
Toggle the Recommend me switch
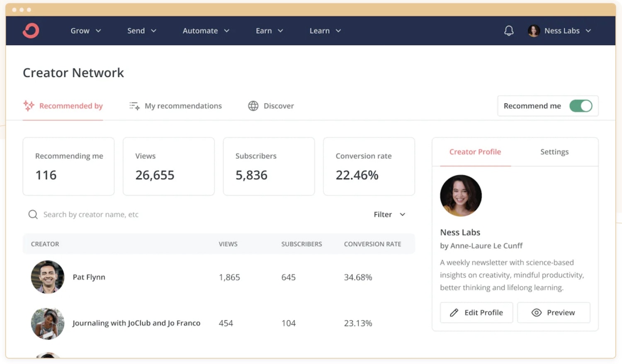tap(581, 106)
